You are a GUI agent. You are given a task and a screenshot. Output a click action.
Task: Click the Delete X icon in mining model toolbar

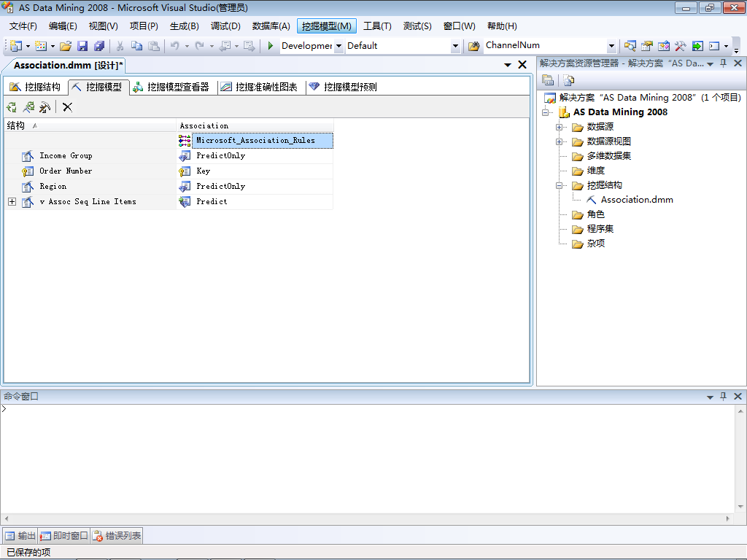(x=68, y=107)
